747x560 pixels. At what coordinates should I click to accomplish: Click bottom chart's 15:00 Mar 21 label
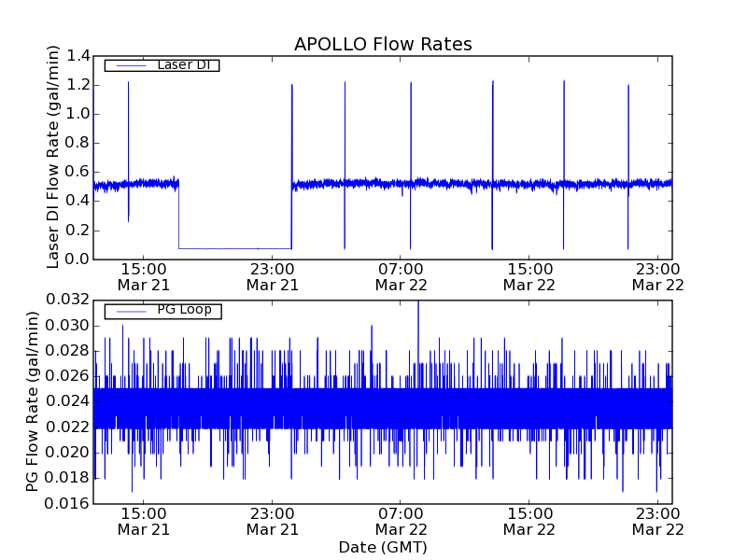coord(144,522)
